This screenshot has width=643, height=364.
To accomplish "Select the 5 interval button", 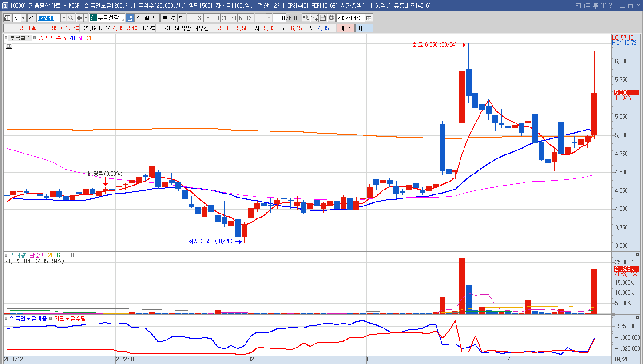I will point(208,18).
